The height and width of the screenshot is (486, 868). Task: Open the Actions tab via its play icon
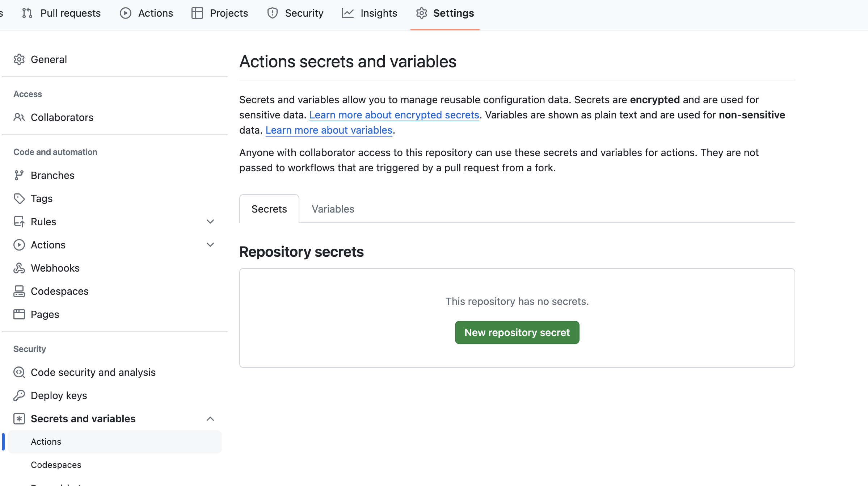[125, 13]
